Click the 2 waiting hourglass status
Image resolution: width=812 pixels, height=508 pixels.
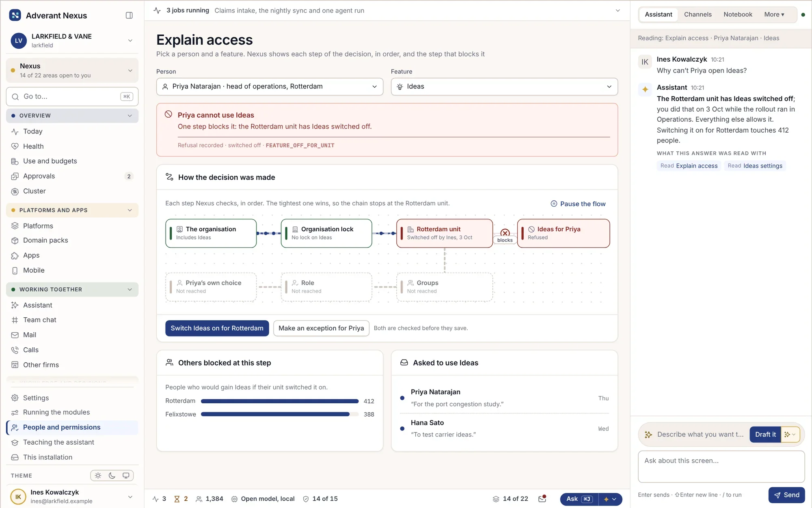tap(181, 499)
